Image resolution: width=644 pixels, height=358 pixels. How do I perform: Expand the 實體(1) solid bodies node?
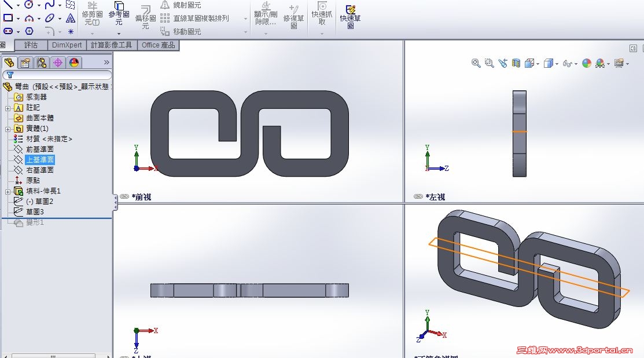click(8, 130)
